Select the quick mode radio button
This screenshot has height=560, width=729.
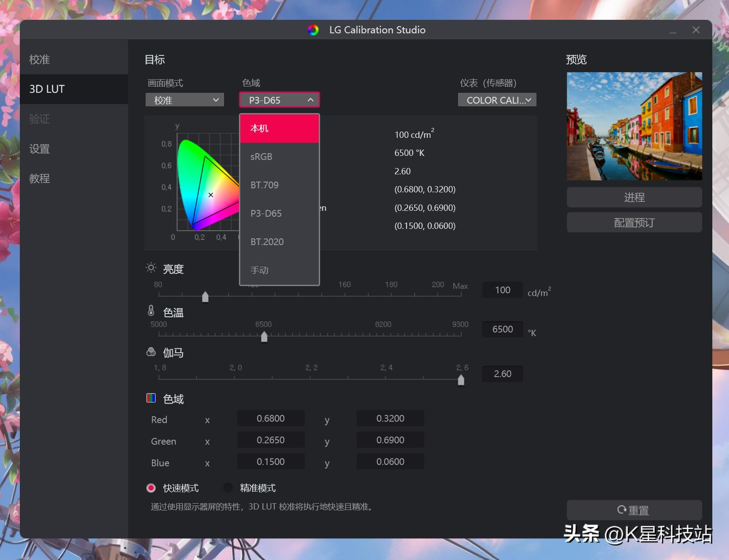pos(151,488)
